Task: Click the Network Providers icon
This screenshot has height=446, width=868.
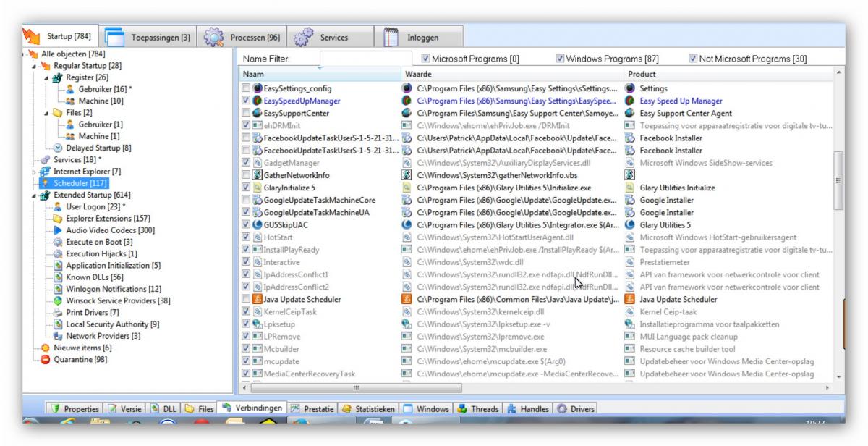Action: (59, 336)
